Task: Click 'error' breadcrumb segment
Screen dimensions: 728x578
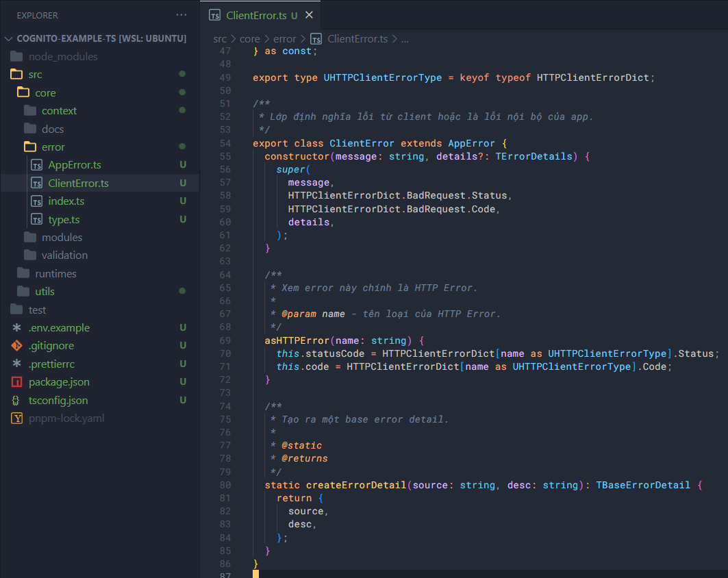Action: 285,39
